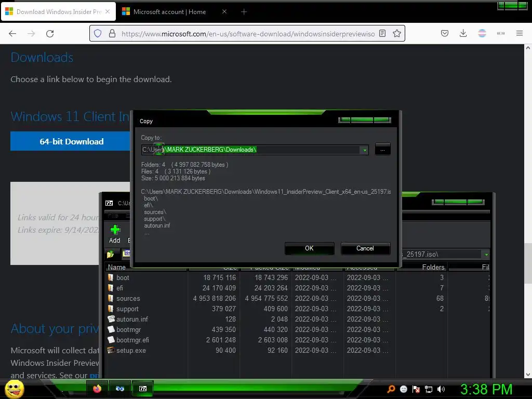Expand 7-Zip address bar dropdown

tap(486, 255)
